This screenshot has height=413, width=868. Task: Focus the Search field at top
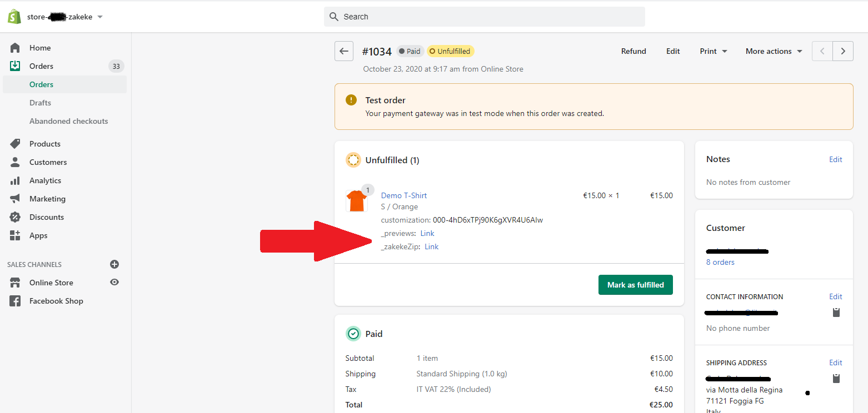coord(485,17)
